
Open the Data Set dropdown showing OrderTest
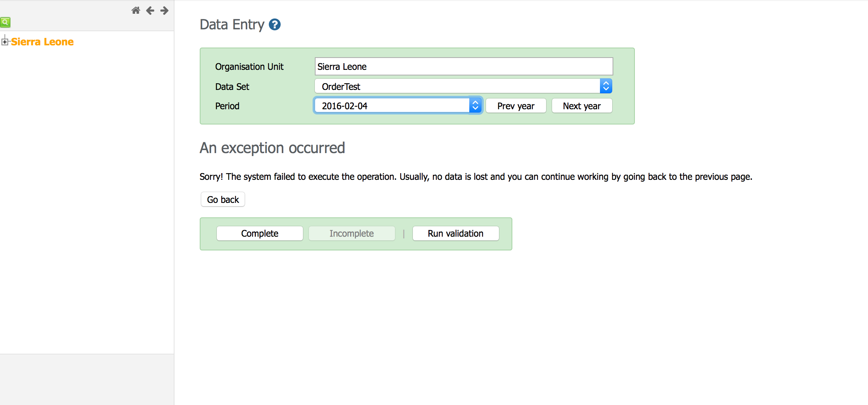click(463, 87)
